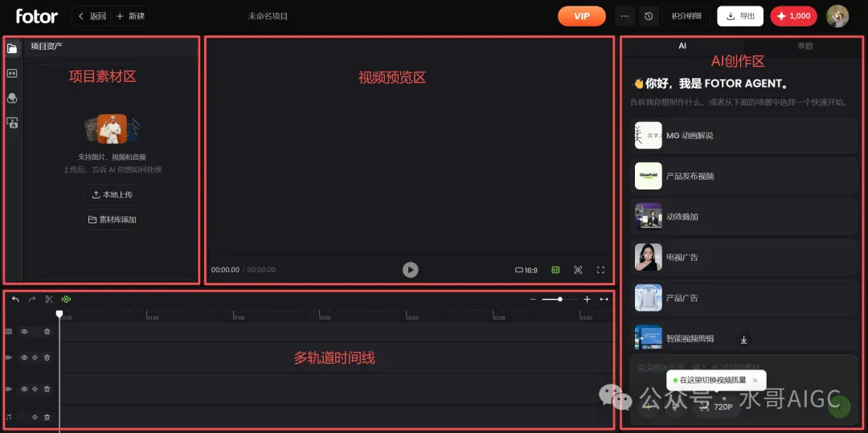The width and height of the screenshot is (868, 433).
Task: Switch to the 参数 tab
Action: tap(805, 46)
